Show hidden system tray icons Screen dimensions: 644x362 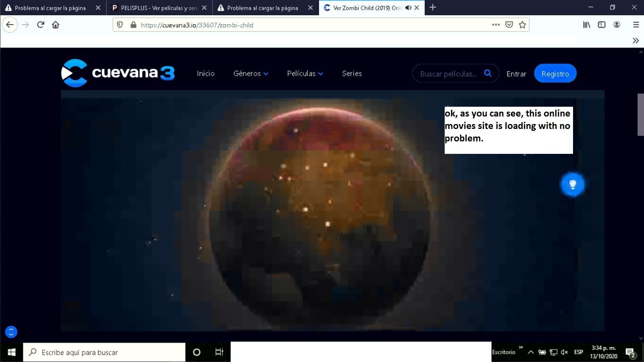click(531, 352)
